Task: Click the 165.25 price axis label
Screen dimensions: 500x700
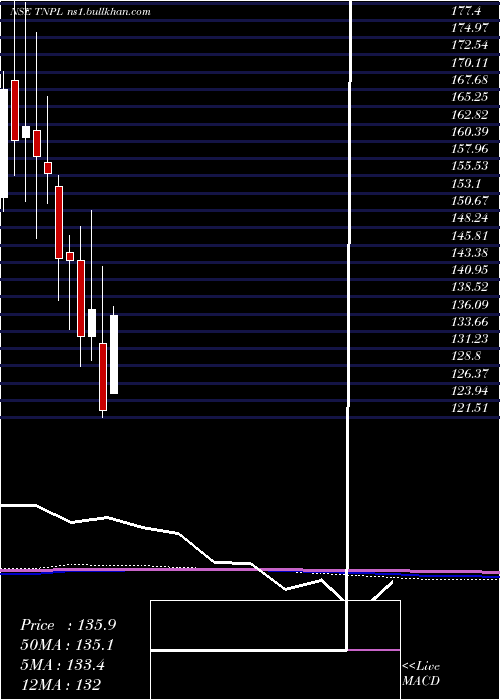Action: 470,97
